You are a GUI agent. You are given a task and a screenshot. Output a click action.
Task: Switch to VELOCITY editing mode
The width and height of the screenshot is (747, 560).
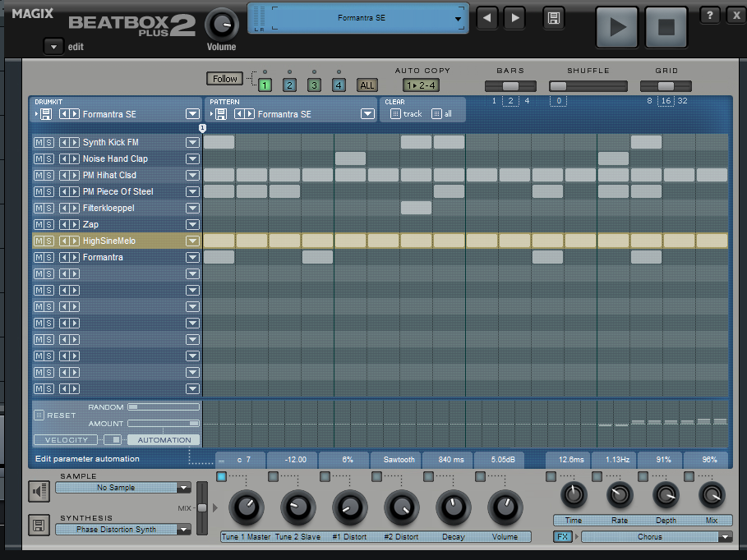66,440
